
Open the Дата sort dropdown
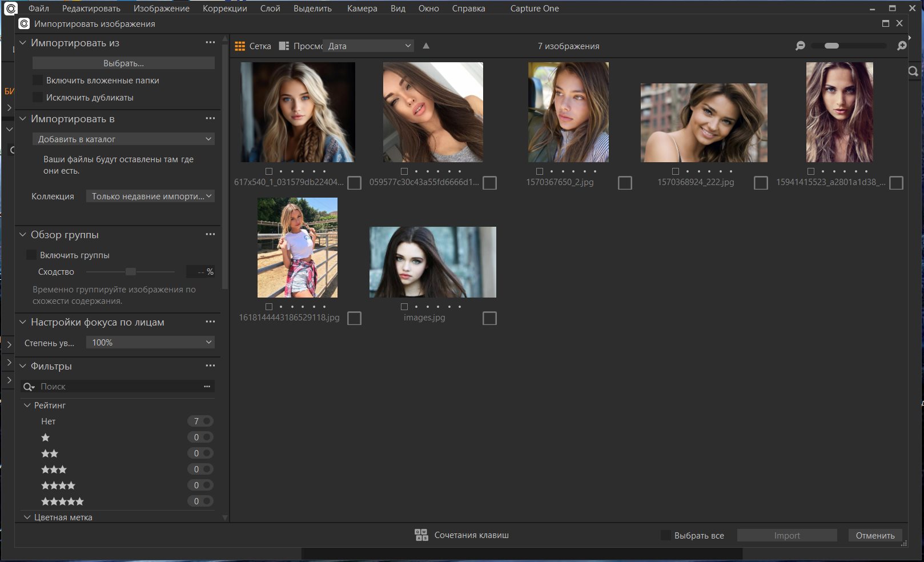tap(368, 46)
